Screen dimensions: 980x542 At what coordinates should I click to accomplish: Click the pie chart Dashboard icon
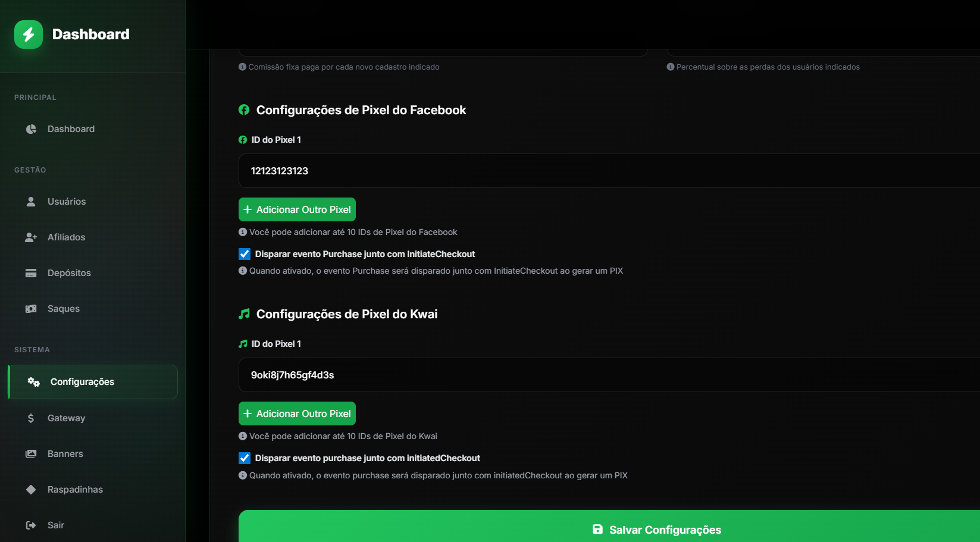pos(31,129)
